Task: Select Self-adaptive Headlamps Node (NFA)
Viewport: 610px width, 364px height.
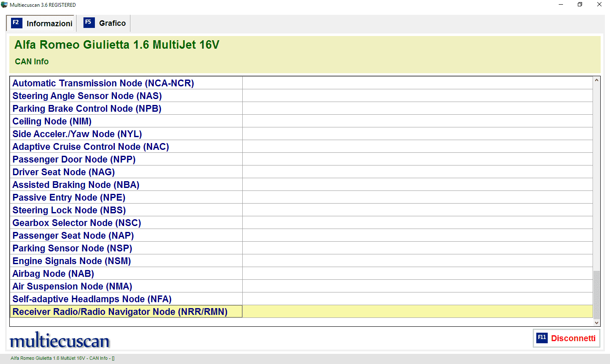Action: [x=301, y=299]
